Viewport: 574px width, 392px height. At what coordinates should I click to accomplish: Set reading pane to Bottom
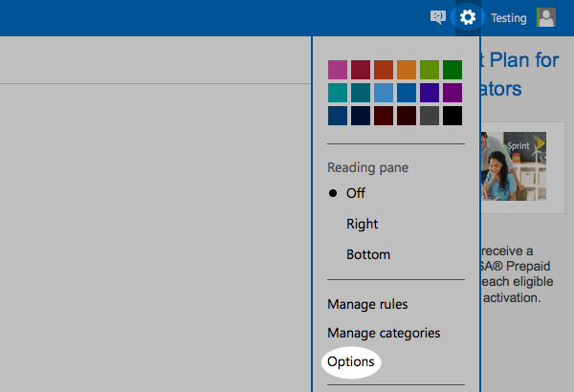pos(367,255)
